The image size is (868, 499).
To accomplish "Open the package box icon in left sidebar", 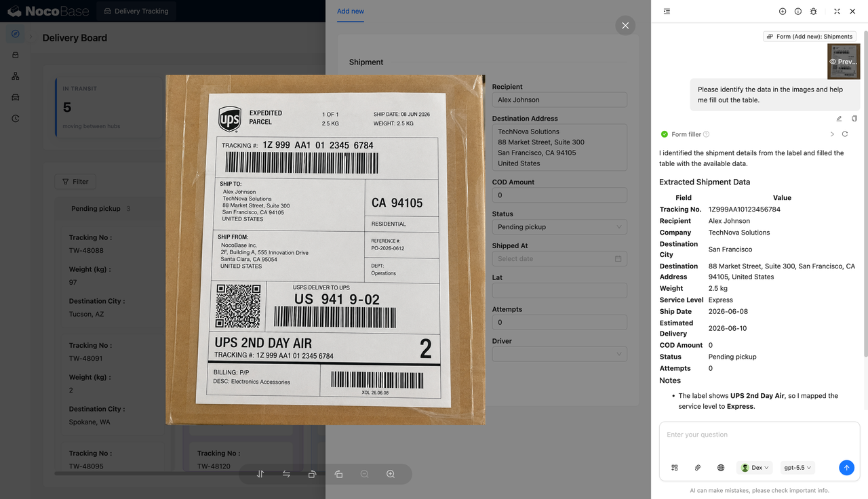I will [x=16, y=55].
